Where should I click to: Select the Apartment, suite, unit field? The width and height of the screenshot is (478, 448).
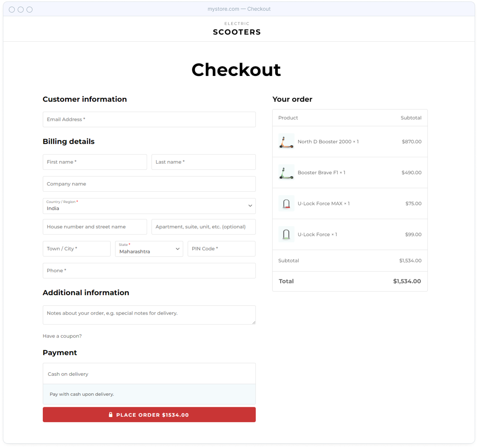coord(204,227)
